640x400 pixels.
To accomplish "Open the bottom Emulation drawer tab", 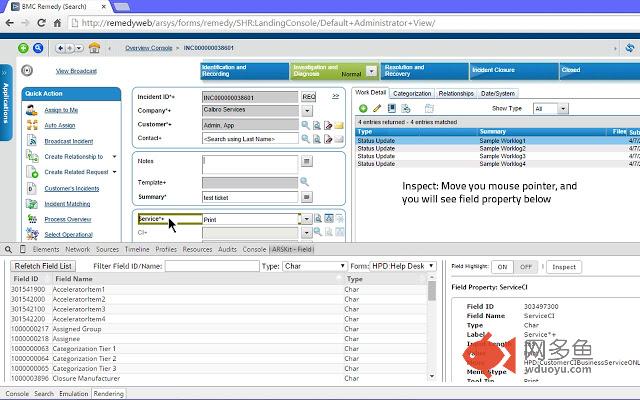I will click(73, 393).
